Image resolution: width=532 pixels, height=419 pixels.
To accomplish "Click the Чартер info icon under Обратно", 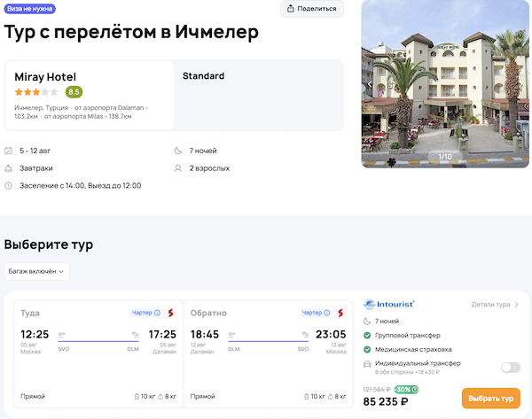I will 327,313.
